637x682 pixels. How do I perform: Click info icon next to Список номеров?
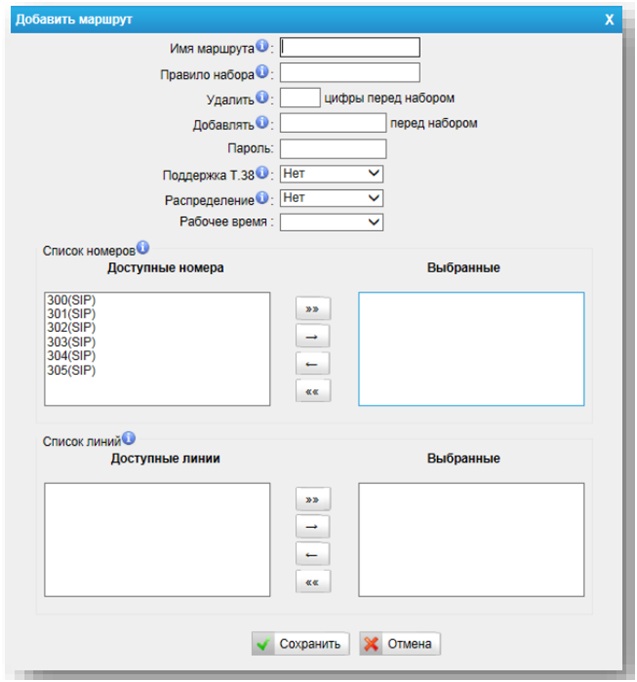coord(142,247)
